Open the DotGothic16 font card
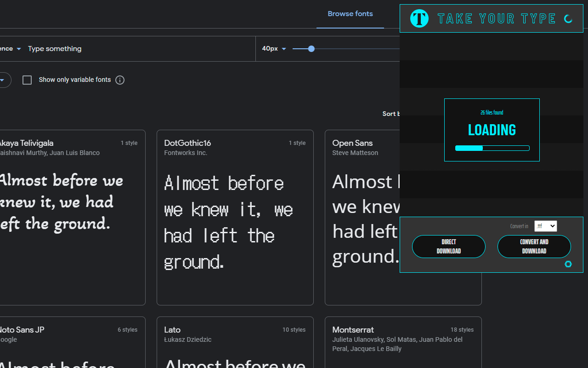This screenshot has height=368, width=588. point(235,218)
